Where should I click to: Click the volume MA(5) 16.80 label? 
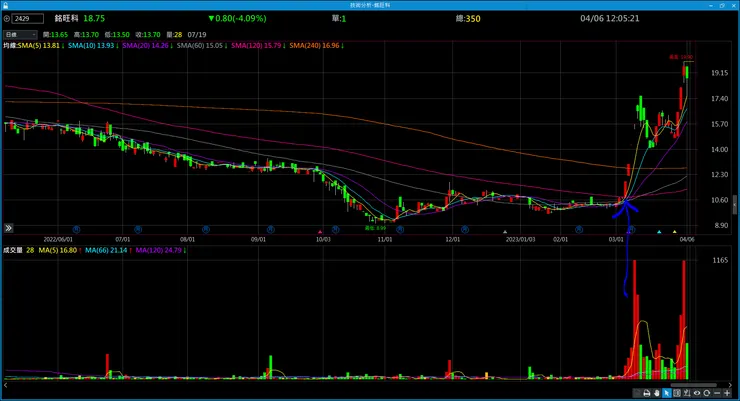point(60,250)
